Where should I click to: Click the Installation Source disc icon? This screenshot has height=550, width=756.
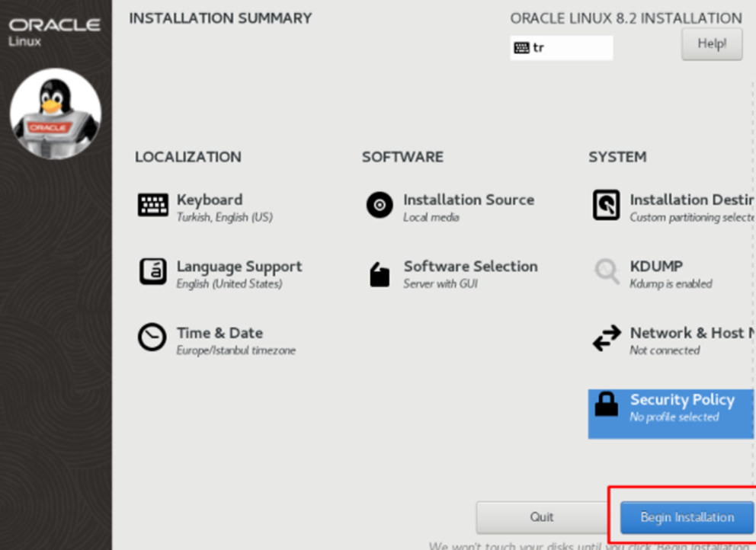coord(380,205)
